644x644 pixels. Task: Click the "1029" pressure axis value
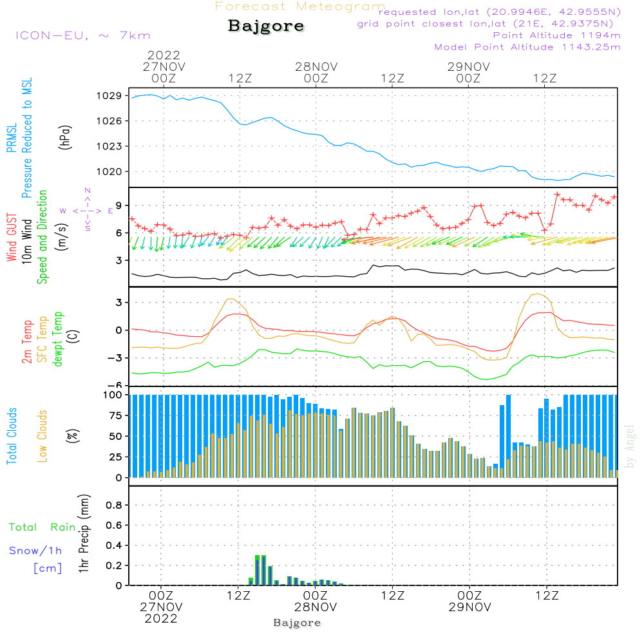[x=109, y=96]
